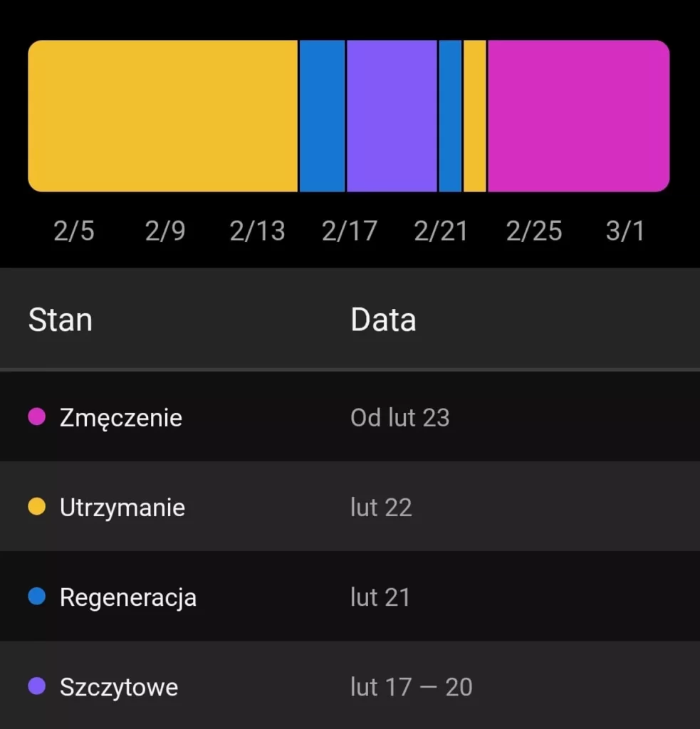700x729 pixels.
Task: Select the large yellow segment in the chart
Action: (x=162, y=116)
